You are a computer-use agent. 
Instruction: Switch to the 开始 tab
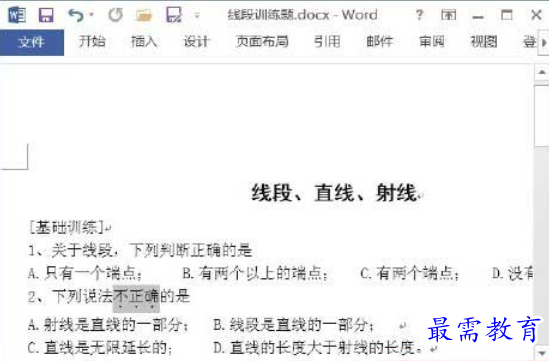pyautogui.click(x=92, y=42)
